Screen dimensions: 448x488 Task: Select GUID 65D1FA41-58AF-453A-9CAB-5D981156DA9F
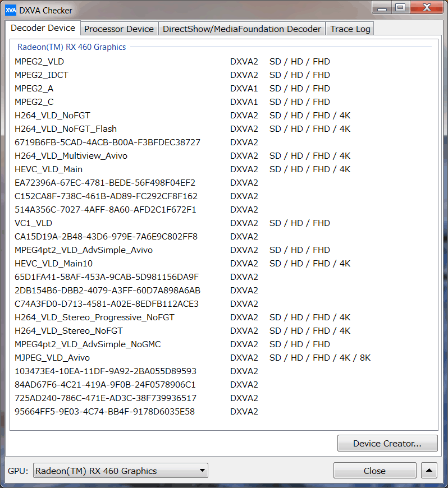click(x=223, y=277)
